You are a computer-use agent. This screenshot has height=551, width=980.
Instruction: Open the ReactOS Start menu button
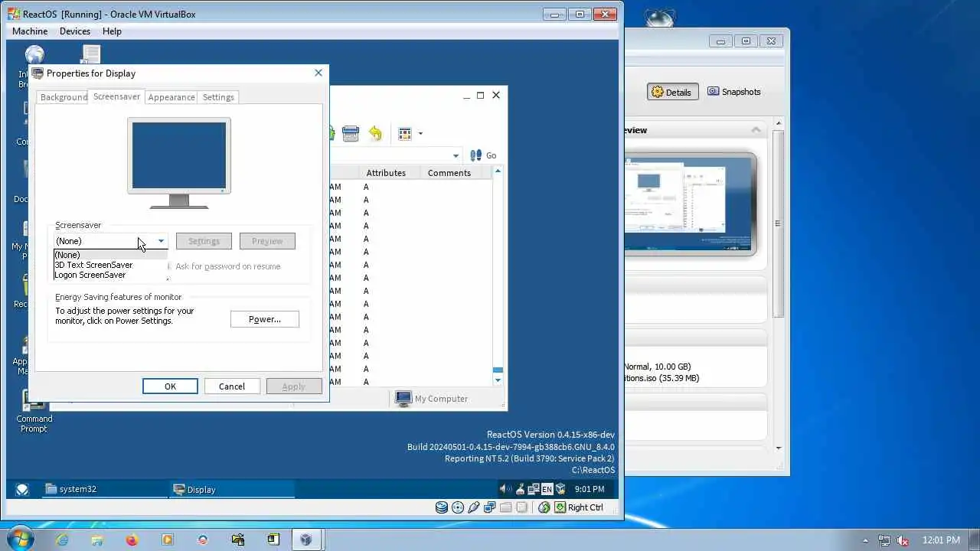click(x=22, y=490)
